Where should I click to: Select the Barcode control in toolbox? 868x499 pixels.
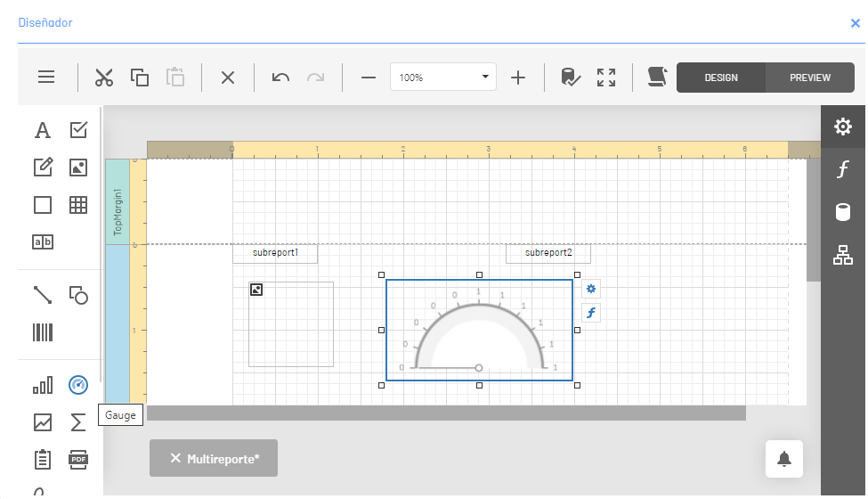coord(43,332)
